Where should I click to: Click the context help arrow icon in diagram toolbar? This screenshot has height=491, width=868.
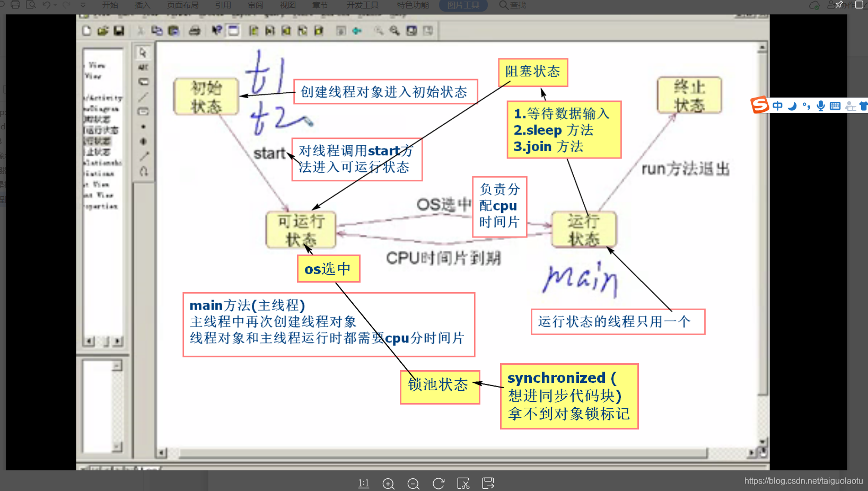216,31
